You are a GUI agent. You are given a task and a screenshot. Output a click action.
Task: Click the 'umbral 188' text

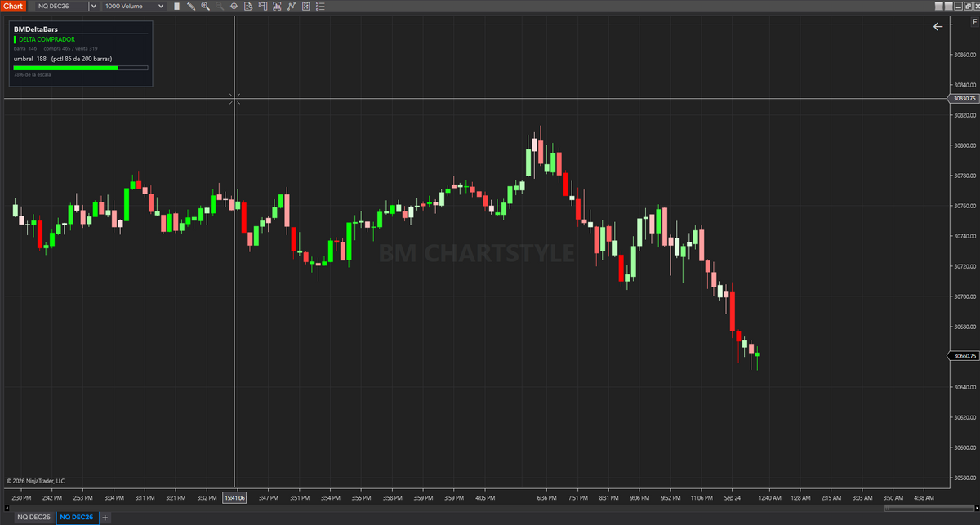pos(30,59)
